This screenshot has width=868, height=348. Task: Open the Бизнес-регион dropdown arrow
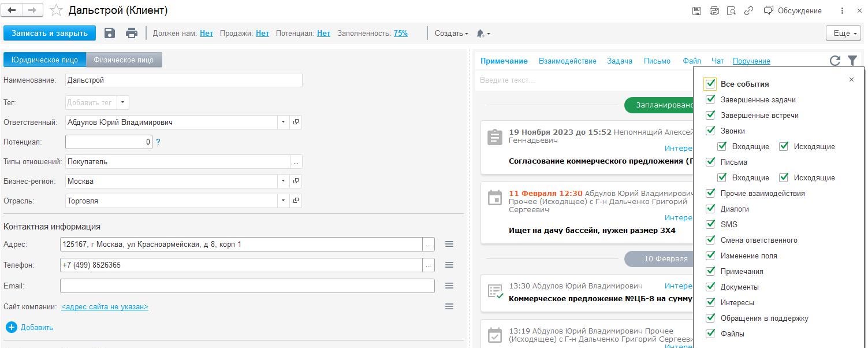[283, 182]
